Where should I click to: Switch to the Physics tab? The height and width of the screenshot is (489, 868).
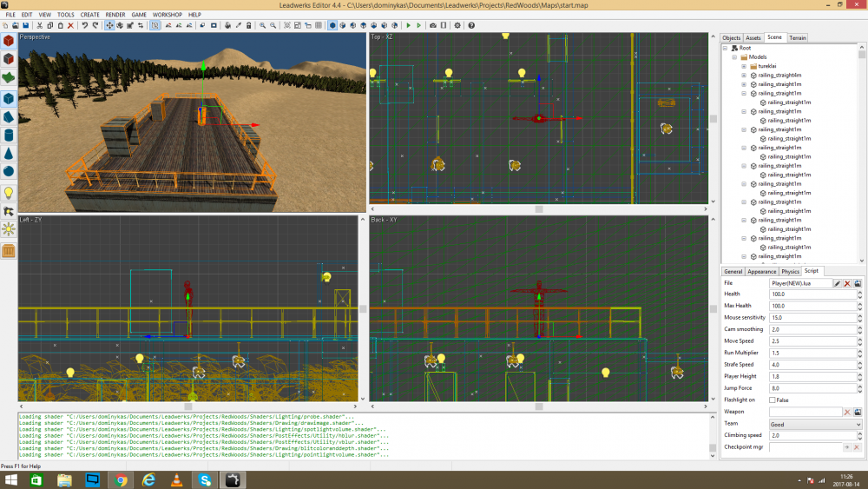[790, 271]
